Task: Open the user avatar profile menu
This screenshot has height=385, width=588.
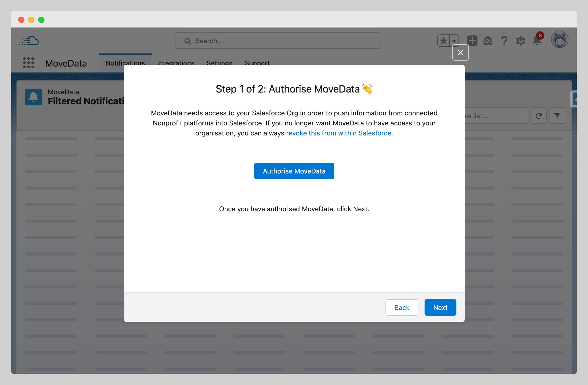Action: click(x=559, y=40)
